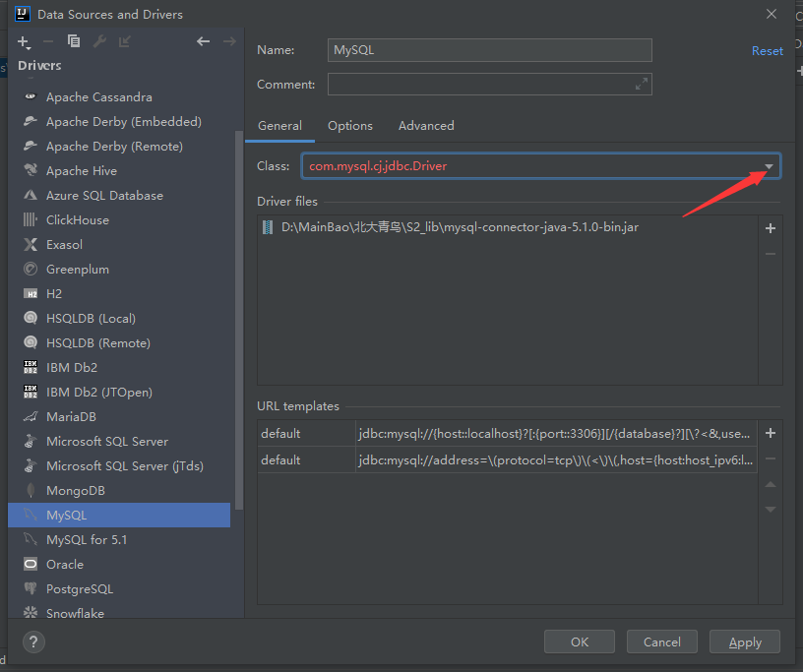Select the MariaDB driver

(119, 416)
